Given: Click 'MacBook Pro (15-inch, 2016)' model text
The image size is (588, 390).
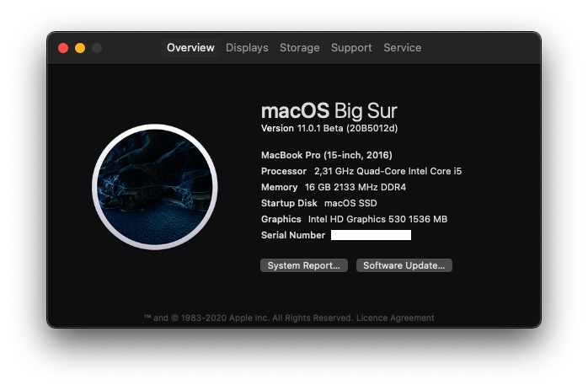Looking at the screenshot, I should [x=327, y=155].
